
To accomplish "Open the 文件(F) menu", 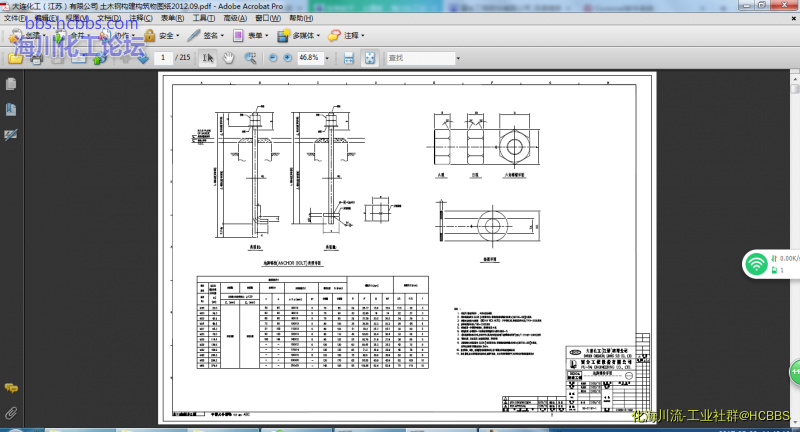I will (x=15, y=18).
